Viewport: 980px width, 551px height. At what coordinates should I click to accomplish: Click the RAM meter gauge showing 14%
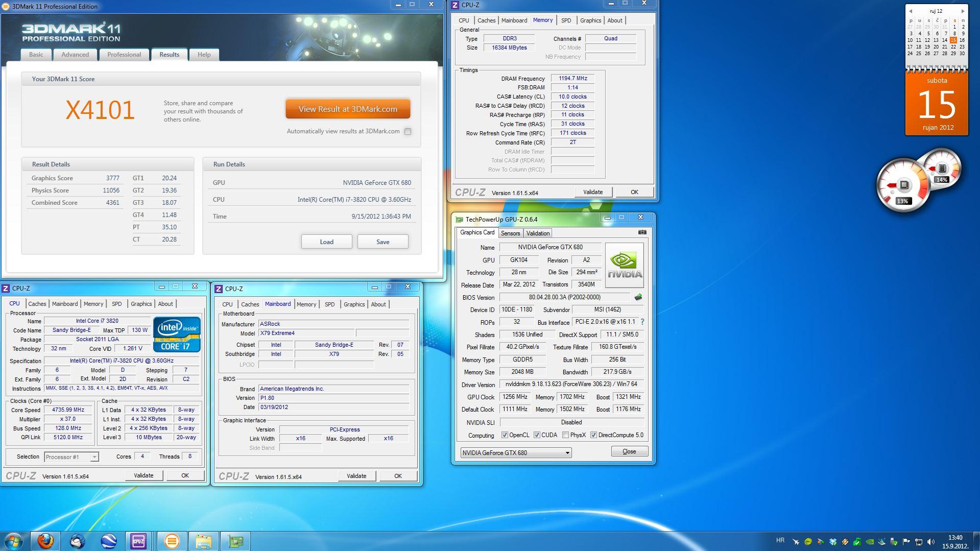pos(942,167)
